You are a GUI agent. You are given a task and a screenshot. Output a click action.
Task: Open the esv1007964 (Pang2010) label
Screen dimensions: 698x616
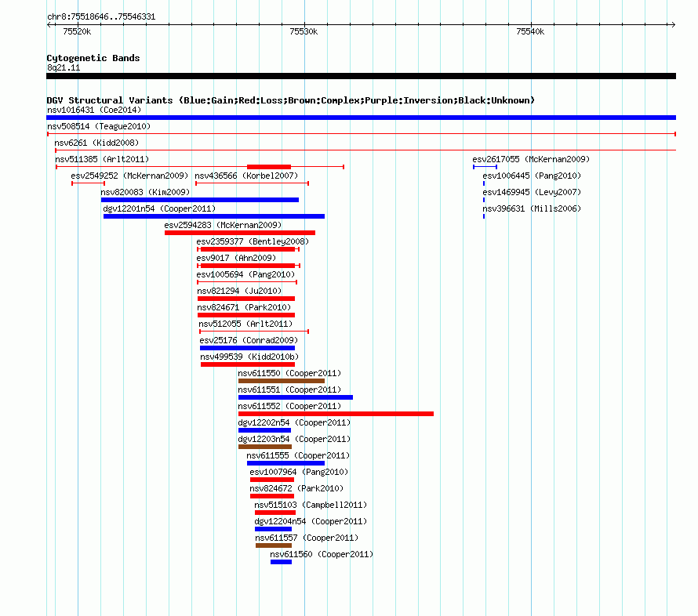(x=299, y=472)
